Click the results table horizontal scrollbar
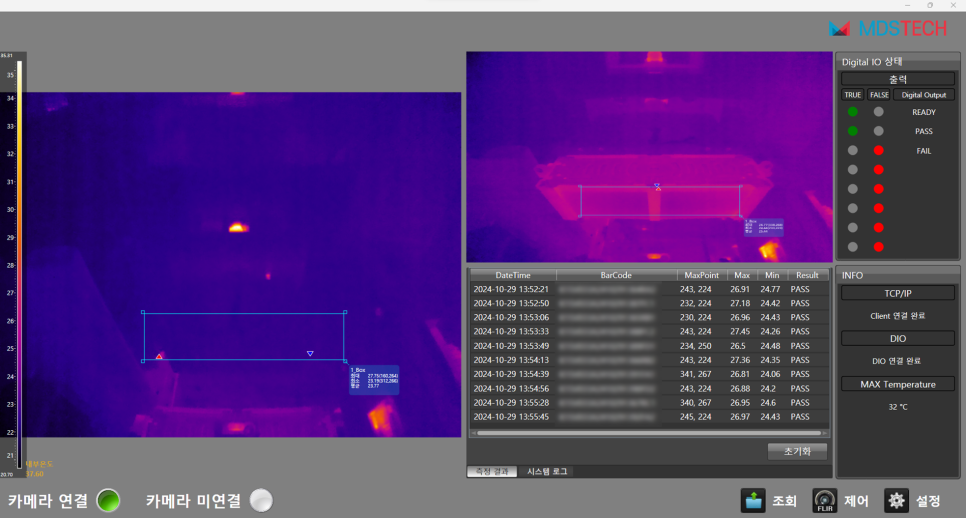Screen dimensions: 966x518 (x=649, y=433)
